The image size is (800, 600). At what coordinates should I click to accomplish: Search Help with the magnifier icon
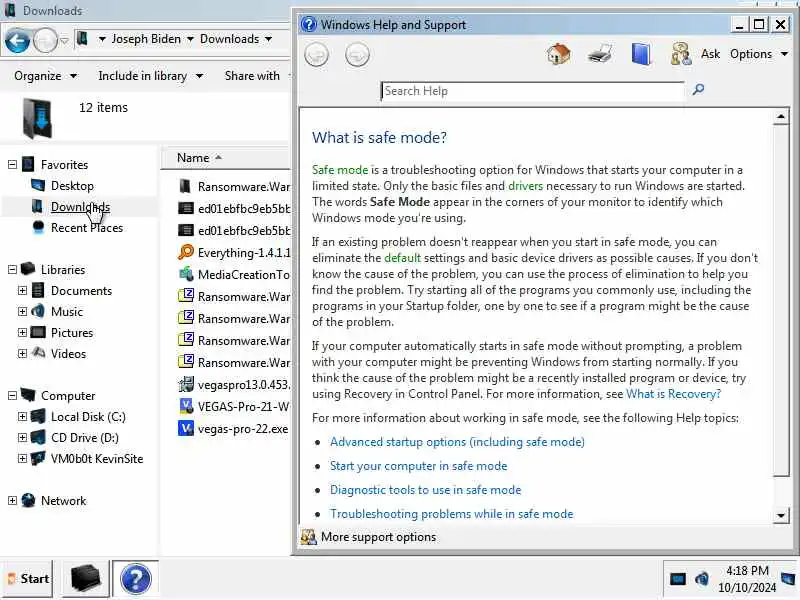[x=698, y=90]
